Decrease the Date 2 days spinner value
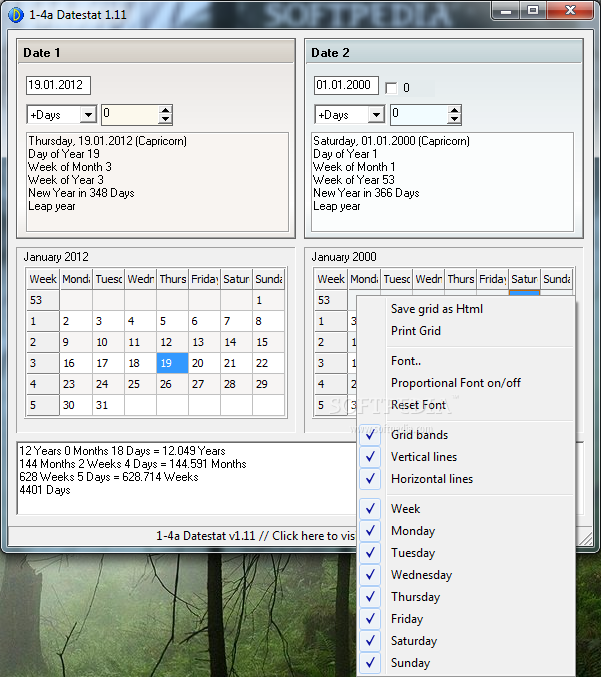 point(454,119)
